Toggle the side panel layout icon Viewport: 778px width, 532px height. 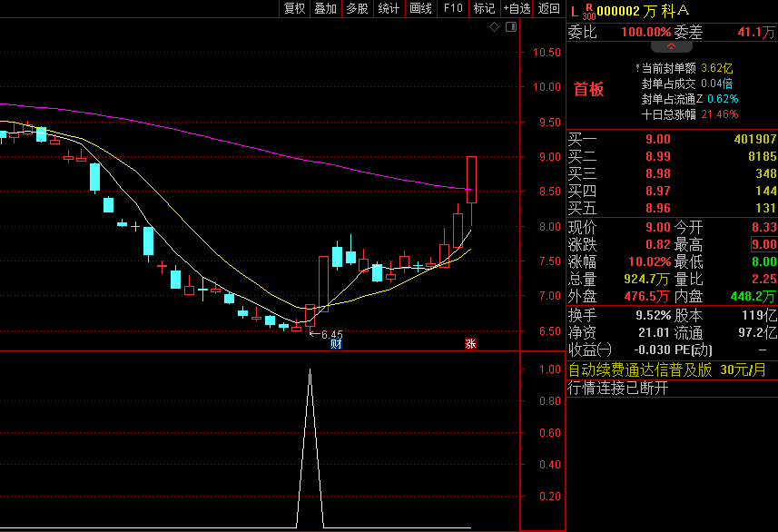tap(511, 27)
